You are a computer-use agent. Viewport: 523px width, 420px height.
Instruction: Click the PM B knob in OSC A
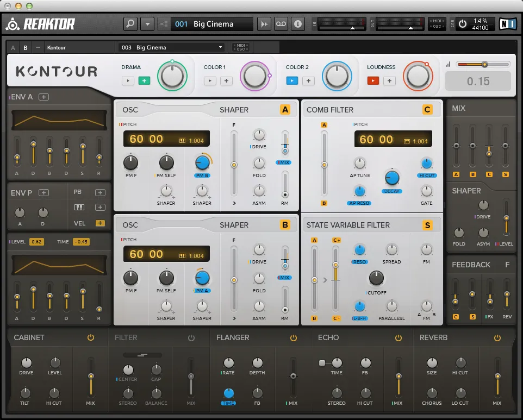(202, 162)
